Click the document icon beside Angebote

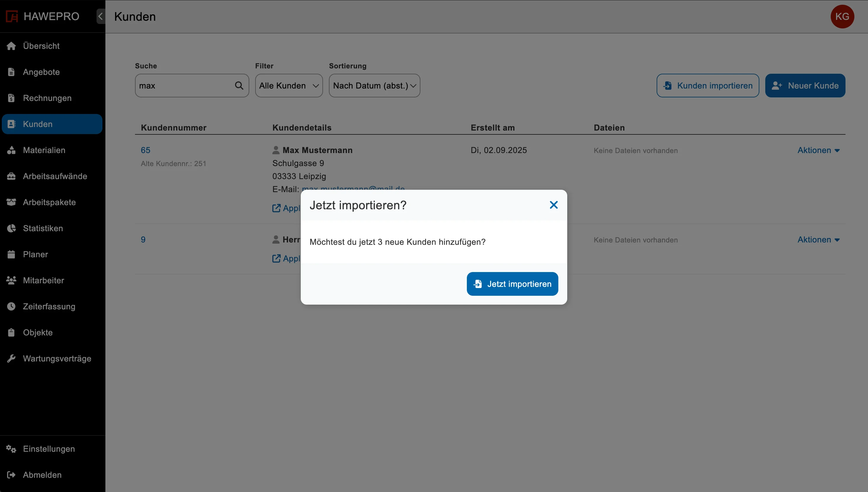coord(11,72)
